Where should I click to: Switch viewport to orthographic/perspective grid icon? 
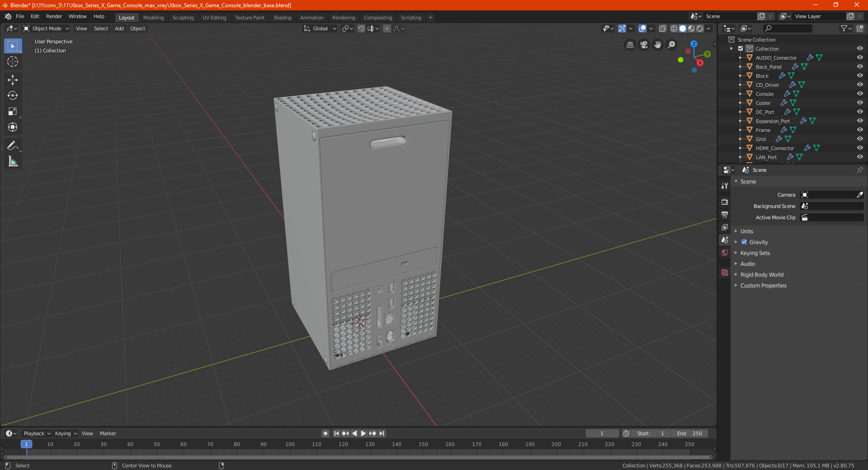pyautogui.click(x=630, y=45)
